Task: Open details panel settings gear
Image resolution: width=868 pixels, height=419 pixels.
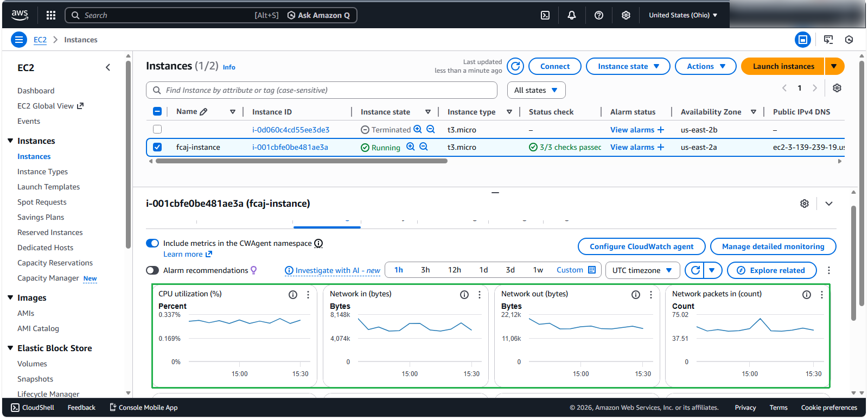Action: click(x=805, y=204)
